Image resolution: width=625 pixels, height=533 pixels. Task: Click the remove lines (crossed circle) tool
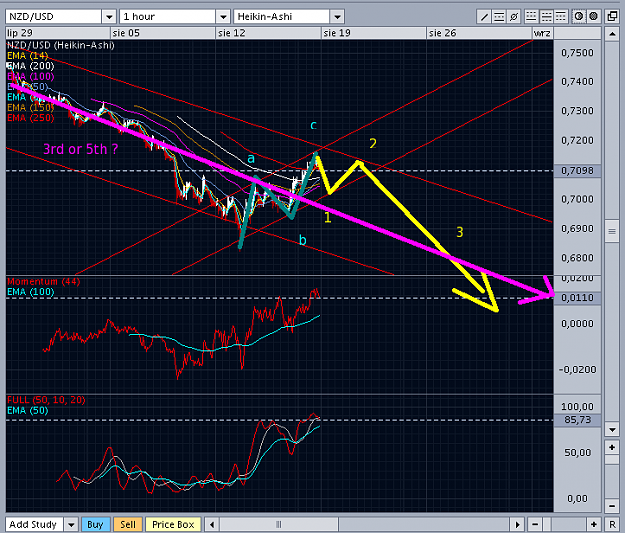click(x=514, y=17)
